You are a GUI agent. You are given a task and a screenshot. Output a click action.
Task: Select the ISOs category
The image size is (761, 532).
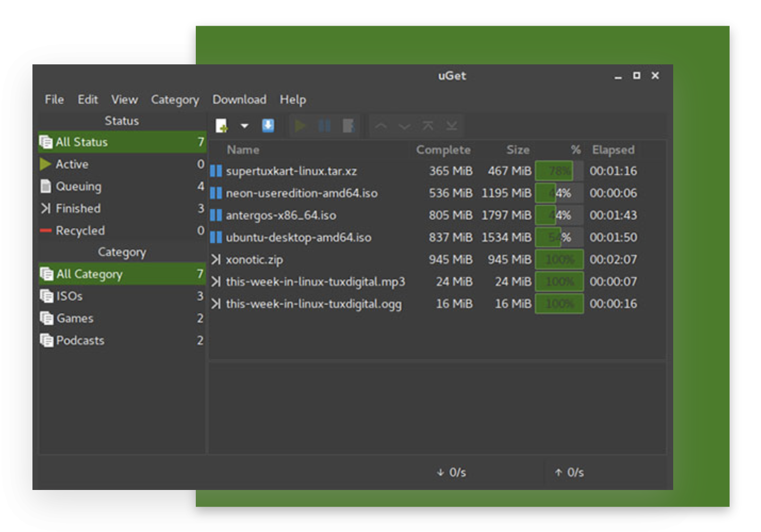point(122,296)
